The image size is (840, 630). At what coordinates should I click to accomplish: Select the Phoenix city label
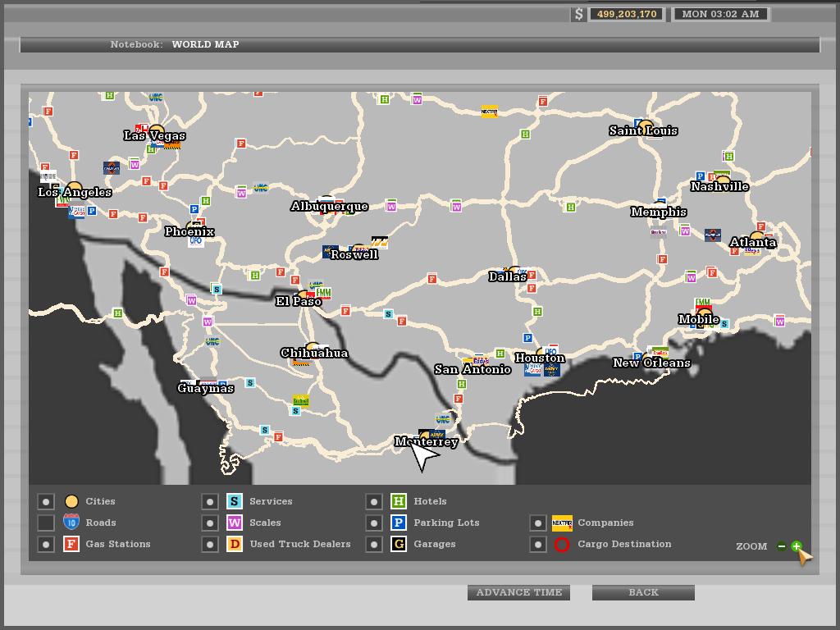coord(189,231)
